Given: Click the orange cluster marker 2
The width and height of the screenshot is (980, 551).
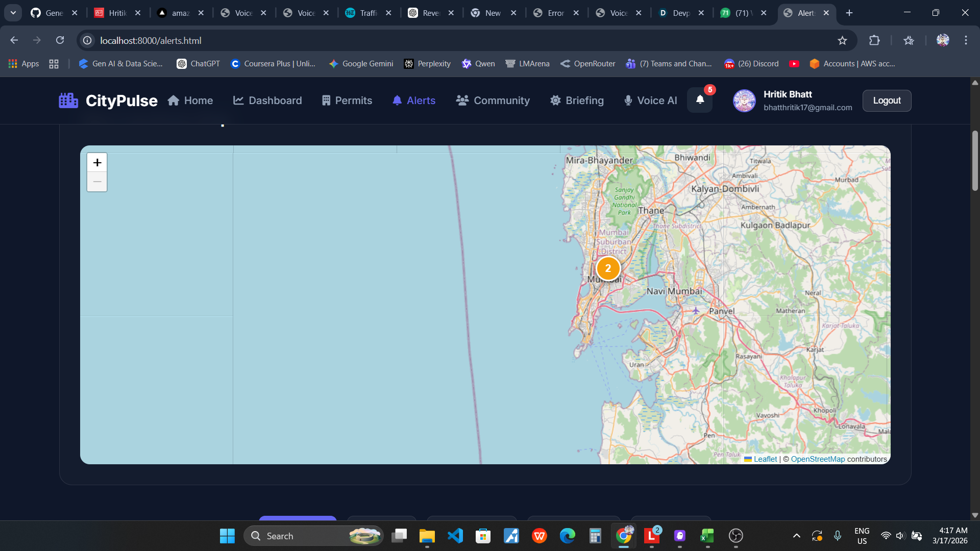Looking at the screenshot, I should point(608,268).
